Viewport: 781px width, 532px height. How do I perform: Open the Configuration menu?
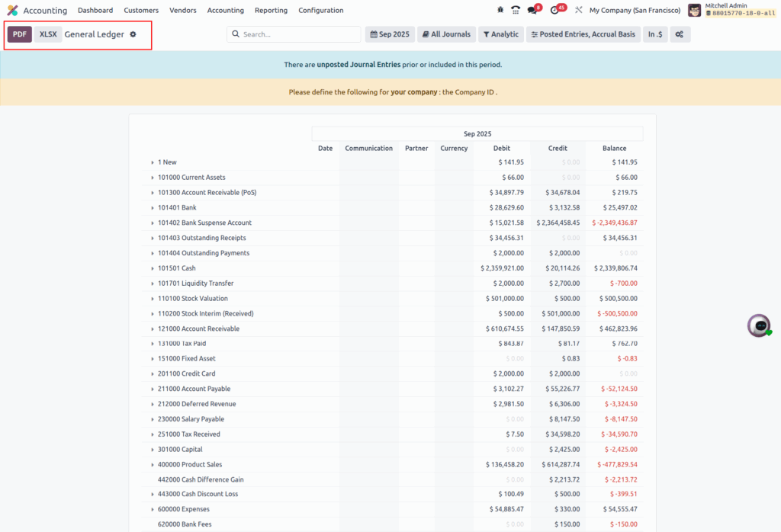[x=321, y=10]
